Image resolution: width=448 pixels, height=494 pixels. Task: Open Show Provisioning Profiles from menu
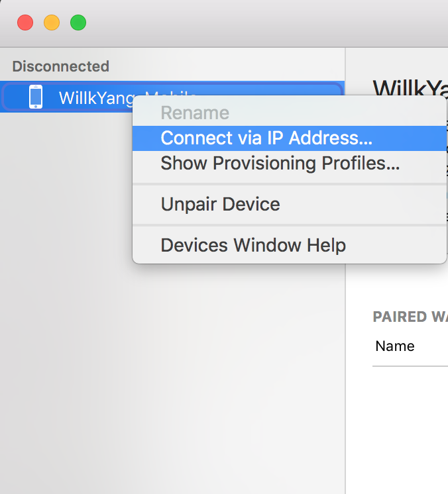pyautogui.click(x=280, y=163)
